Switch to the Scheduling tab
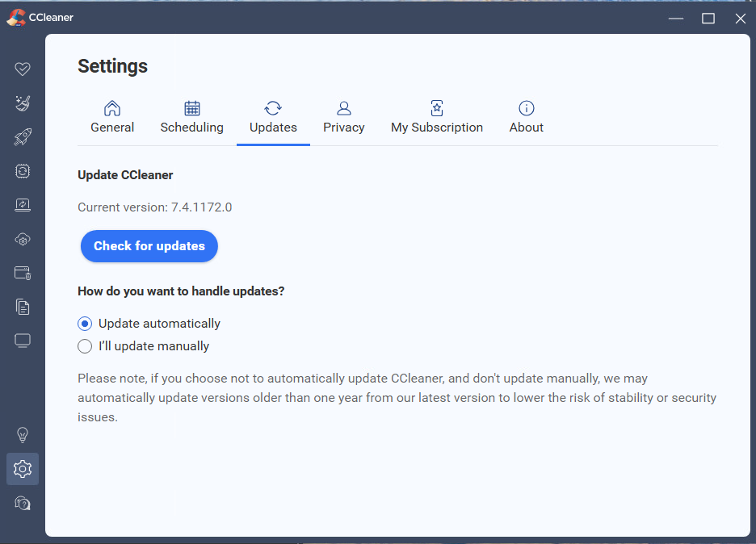Screen dimensions: 756x544 point(191,118)
